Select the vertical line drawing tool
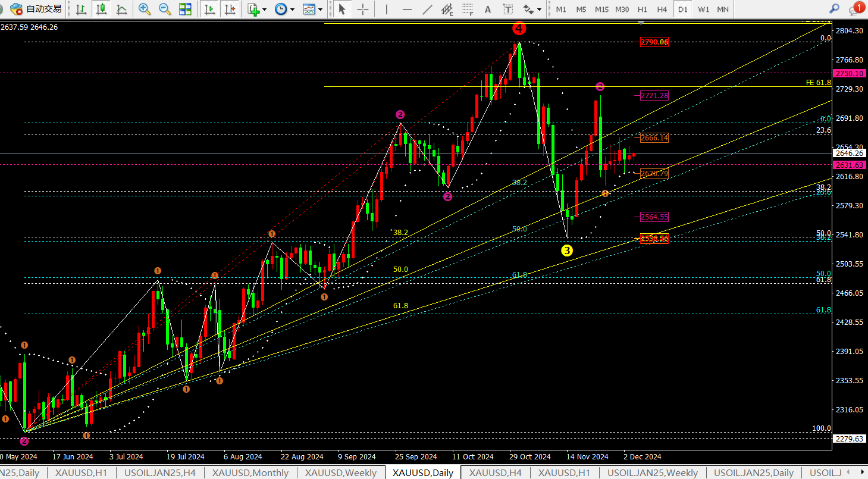The image size is (868, 479). [x=387, y=9]
